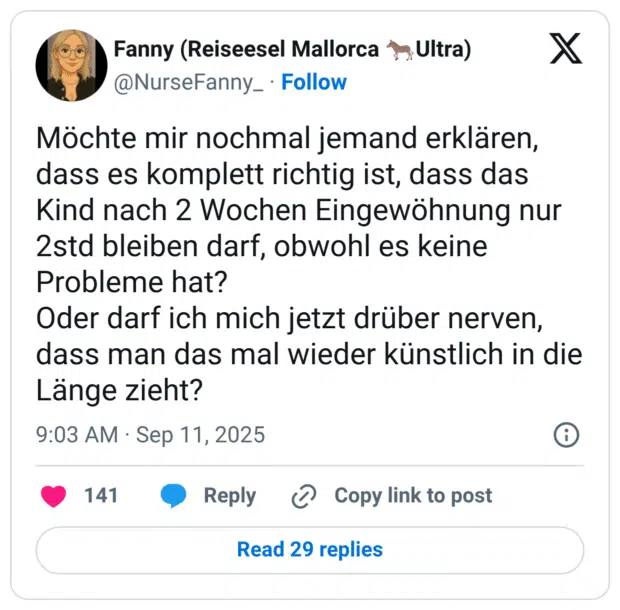Select Copy link to post text
The height and width of the screenshot is (610, 620).
413,496
